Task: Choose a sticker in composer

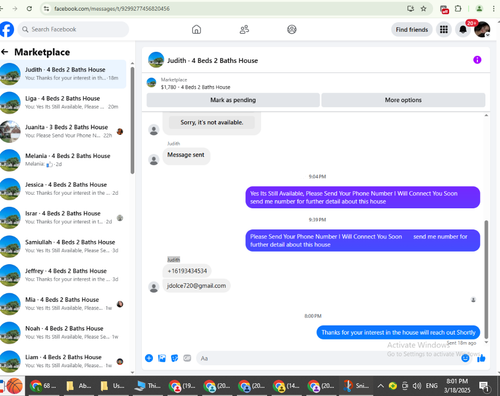Action: (x=174, y=358)
